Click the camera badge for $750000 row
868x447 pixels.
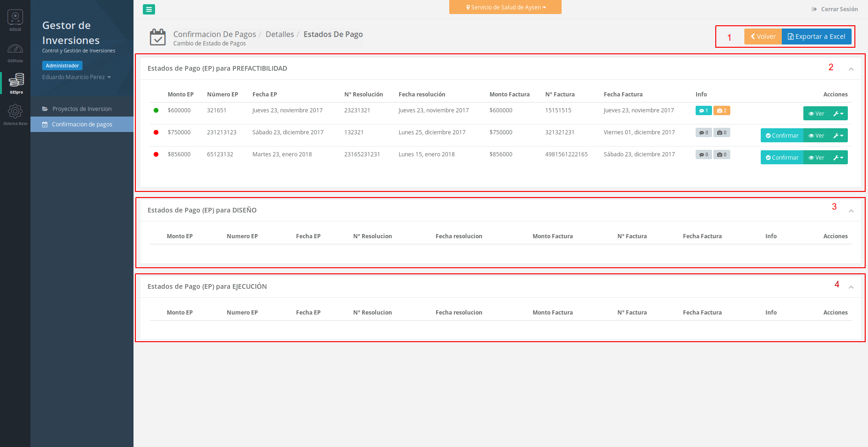coord(721,133)
